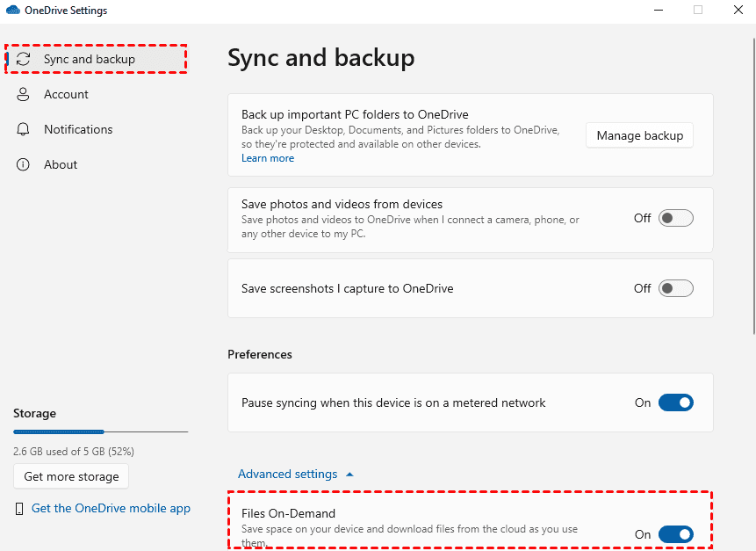Click the Account person icon

(x=25, y=94)
